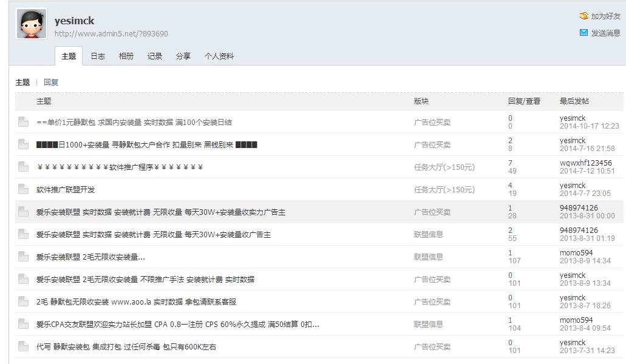Open thread 软件推广联盟开发

coord(66,189)
